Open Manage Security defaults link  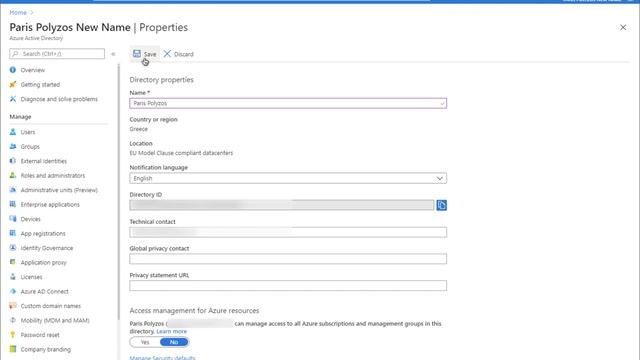pyautogui.click(x=162, y=358)
